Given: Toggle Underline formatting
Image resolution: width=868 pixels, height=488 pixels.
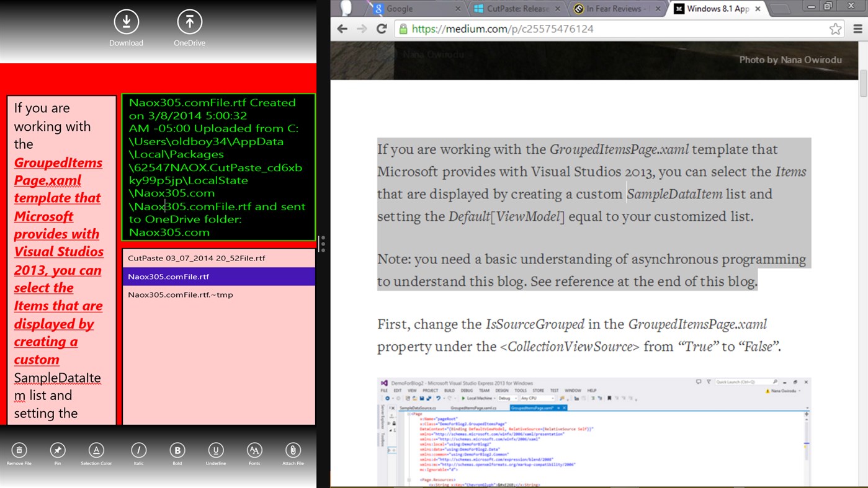Looking at the screenshot, I should [x=216, y=451].
